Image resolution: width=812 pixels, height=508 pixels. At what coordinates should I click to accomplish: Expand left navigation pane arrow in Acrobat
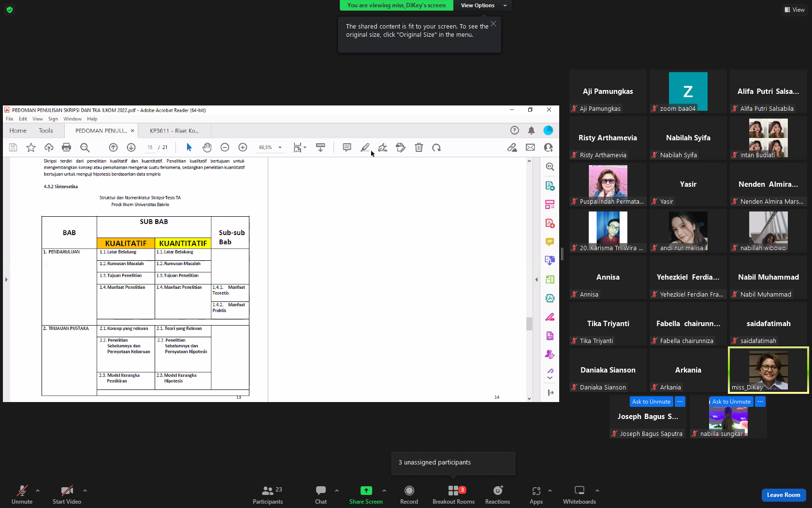pyautogui.click(x=6, y=280)
